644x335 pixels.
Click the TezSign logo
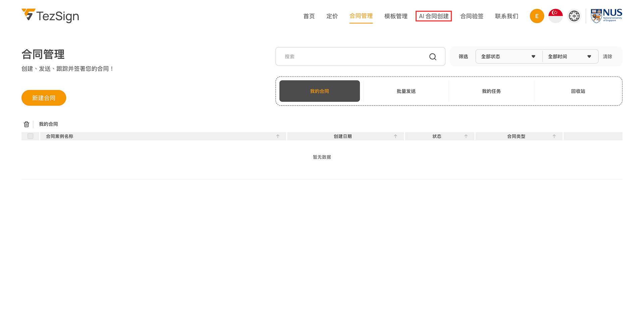[x=50, y=16]
